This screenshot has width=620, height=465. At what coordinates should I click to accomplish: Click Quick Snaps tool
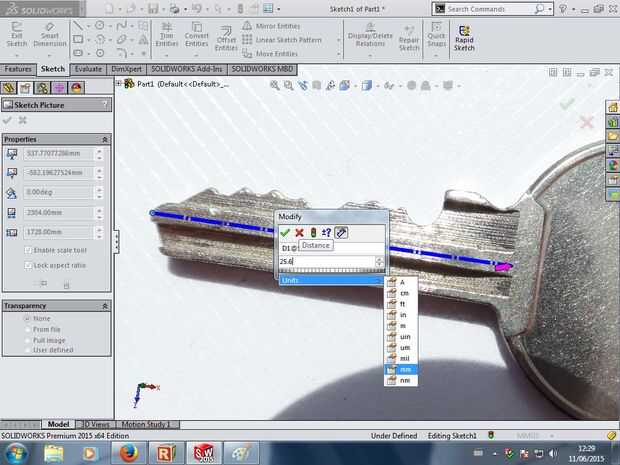pyautogui.click(x=437, y=35)
